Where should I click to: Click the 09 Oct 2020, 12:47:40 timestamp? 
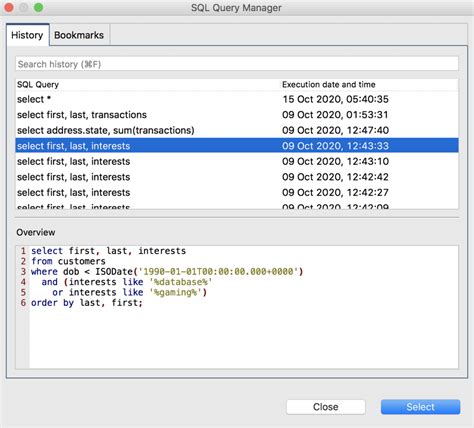(335, 130)
